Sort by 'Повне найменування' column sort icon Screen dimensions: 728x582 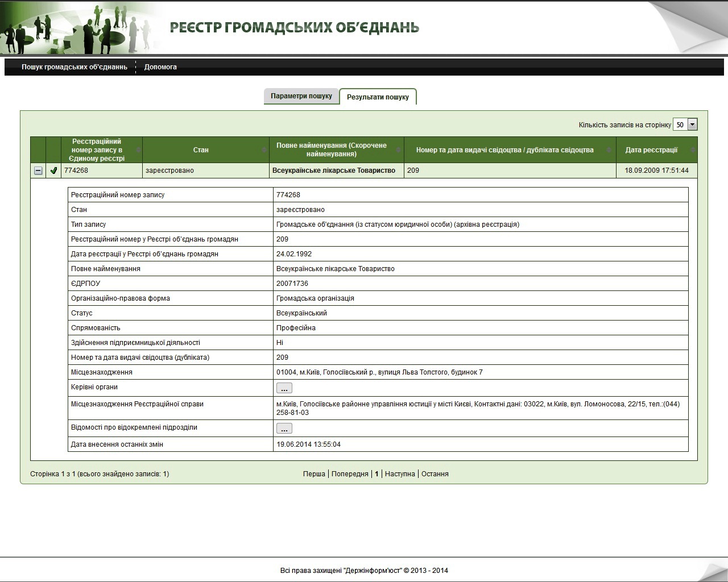pos(399,150)
